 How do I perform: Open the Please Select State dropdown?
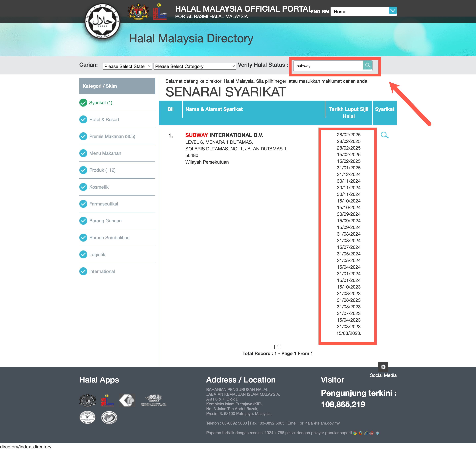[127, 66]
